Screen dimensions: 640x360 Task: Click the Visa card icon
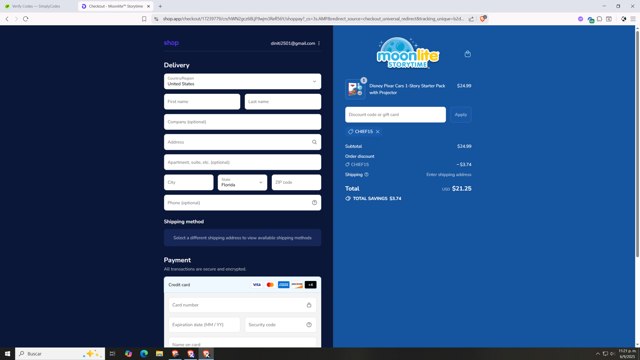pos(257,284)
